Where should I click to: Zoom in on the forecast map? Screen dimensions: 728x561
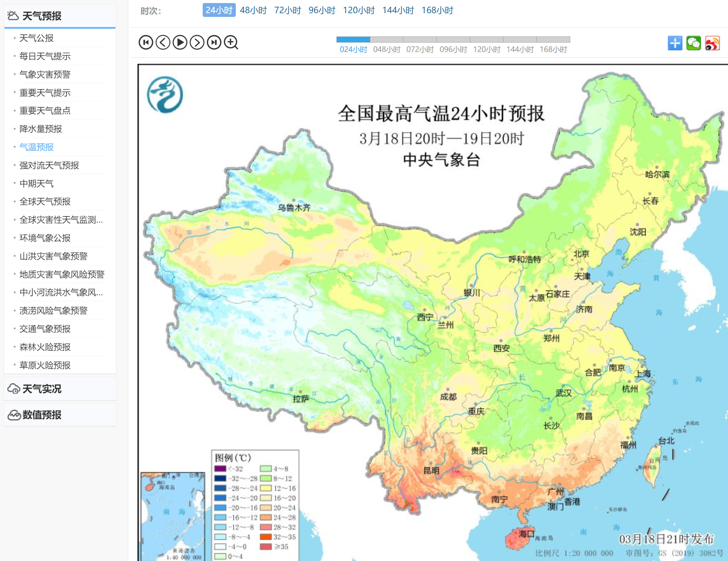pyautogui.click(x=231, y=43)
